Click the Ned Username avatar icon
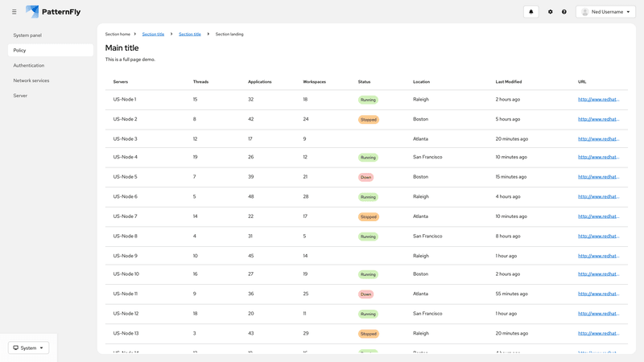 tap(585, 12)
